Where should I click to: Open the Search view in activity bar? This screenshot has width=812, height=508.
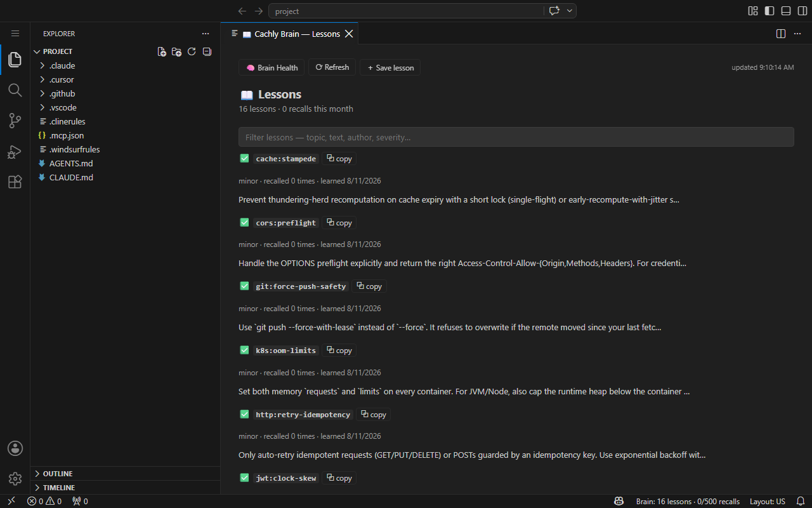tap(15, 90)
